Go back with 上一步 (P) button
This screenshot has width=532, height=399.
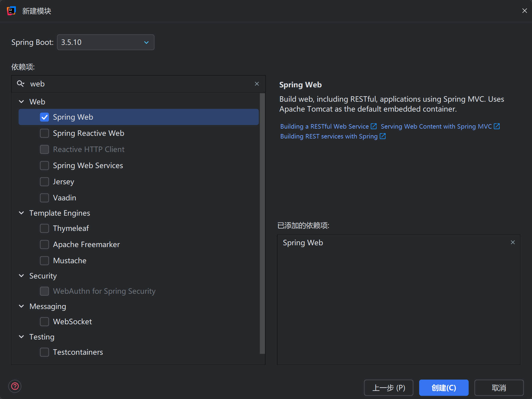tap(388, 388)
